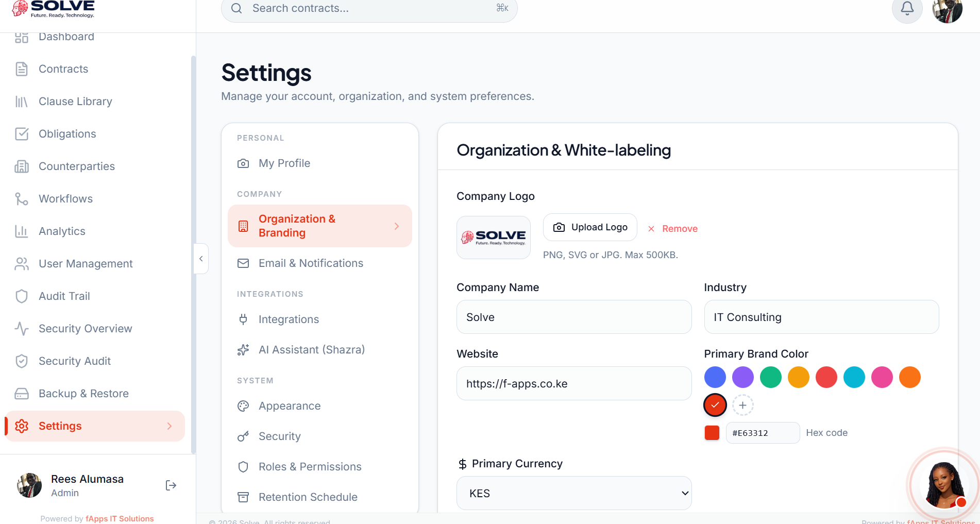The height and width of the screenshot is (524, 980).
Task: Click the Backup & Restore icon
Action: (x=22, y=394)
